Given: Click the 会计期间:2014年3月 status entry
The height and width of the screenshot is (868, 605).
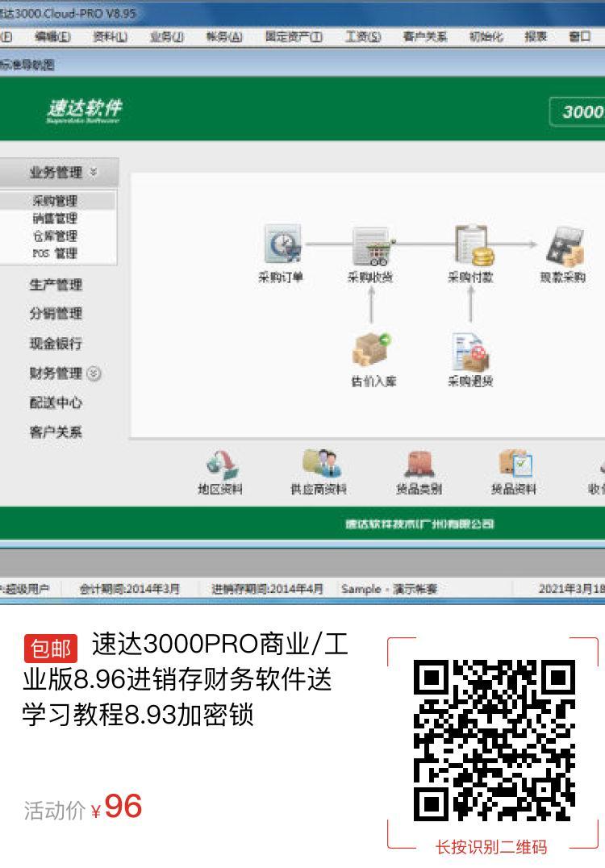Looking at the screenshot, I should tap(130, 588).
